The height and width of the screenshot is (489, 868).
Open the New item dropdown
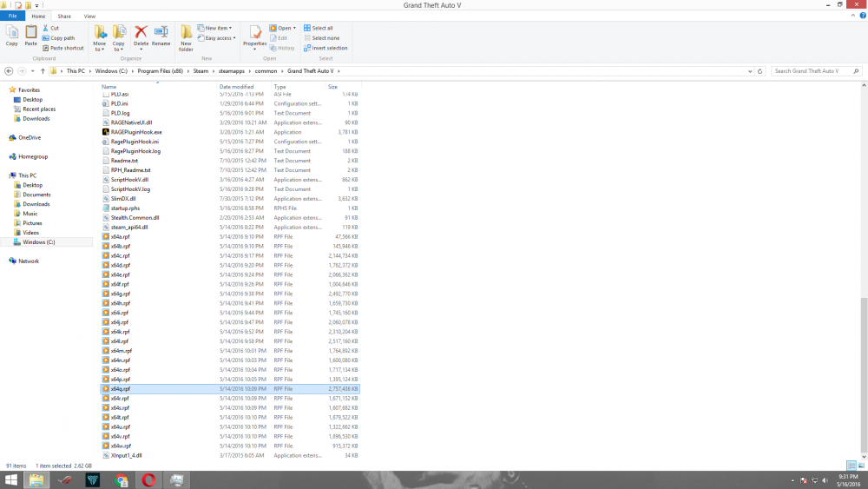coord(214,28)
